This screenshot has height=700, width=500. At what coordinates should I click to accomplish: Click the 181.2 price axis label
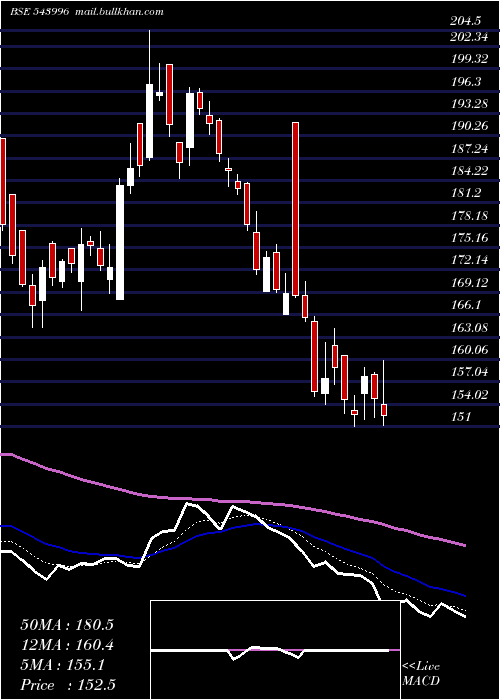pyautogui.click(x=466, y=193)
